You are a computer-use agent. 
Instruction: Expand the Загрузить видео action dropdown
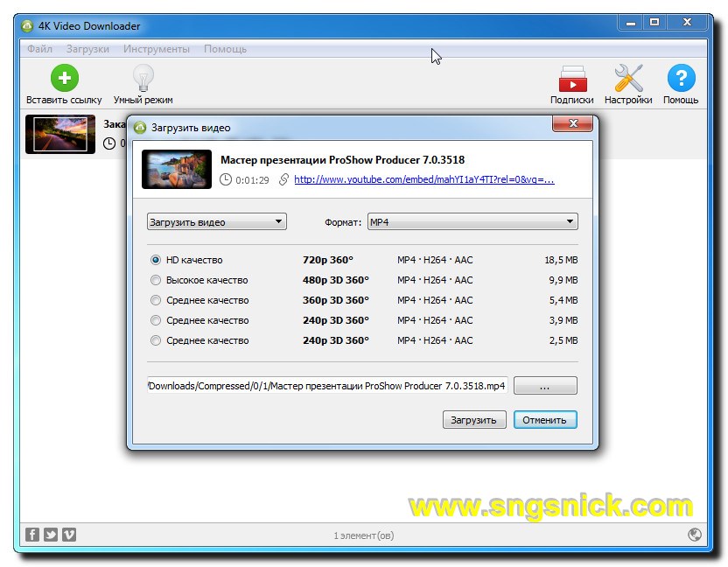coord(217,222)
